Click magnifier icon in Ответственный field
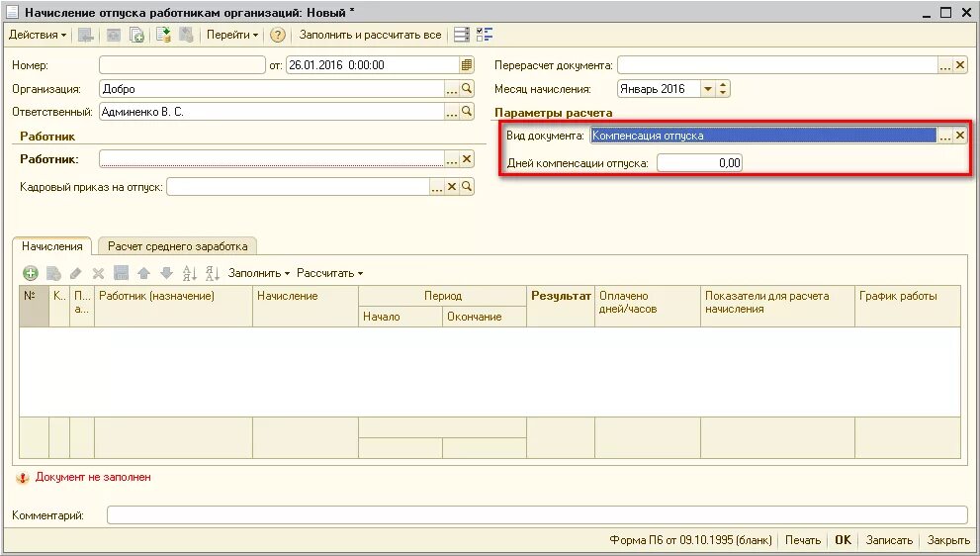 [x=467, y=112]
